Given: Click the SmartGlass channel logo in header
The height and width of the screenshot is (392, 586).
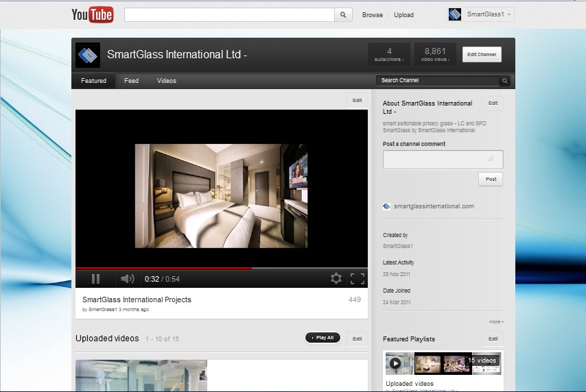Looking at the screenshot, I should [x=88, y=56].
